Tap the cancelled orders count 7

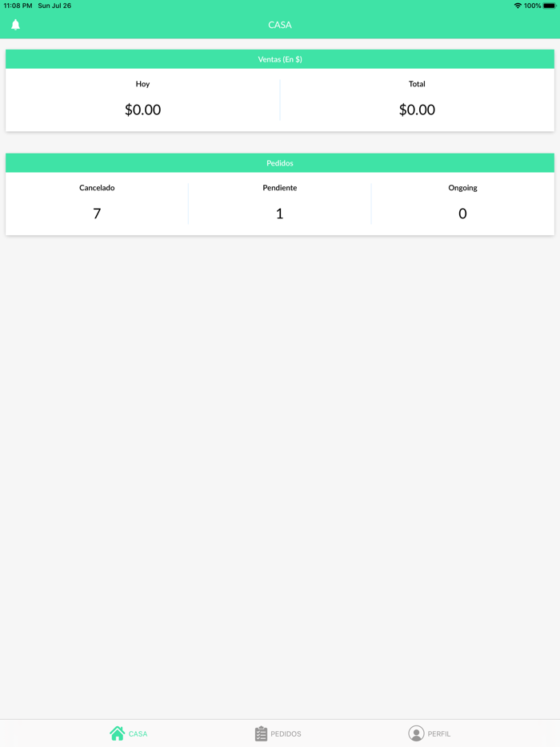(x=97, y=214)
